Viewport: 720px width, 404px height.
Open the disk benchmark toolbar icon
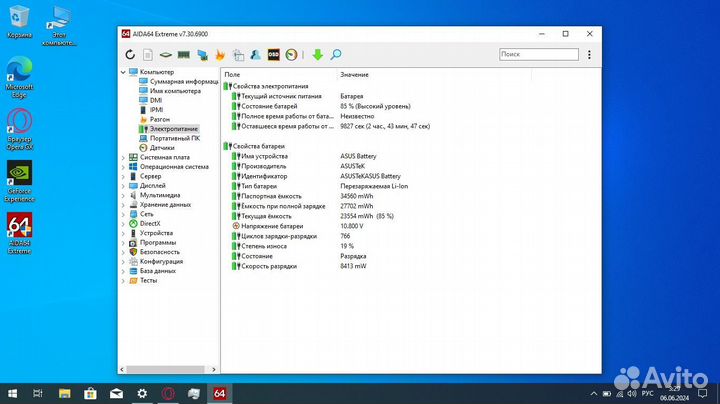click(165, 55)
